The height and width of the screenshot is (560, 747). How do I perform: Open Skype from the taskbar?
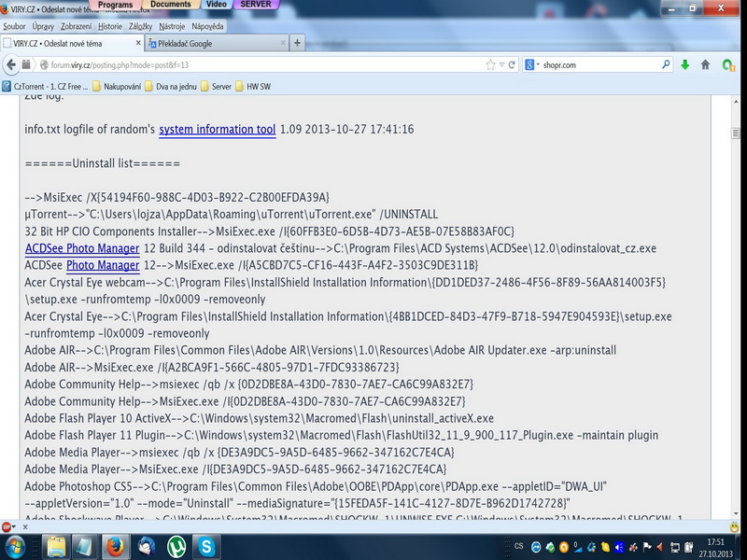pyautogui.click(x=205, y=545)
